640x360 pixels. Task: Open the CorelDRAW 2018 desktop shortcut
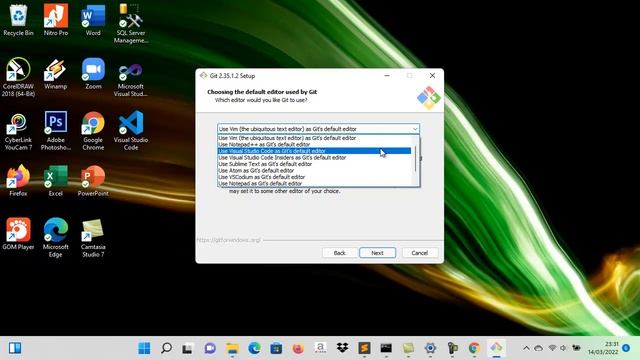point(18,78)
